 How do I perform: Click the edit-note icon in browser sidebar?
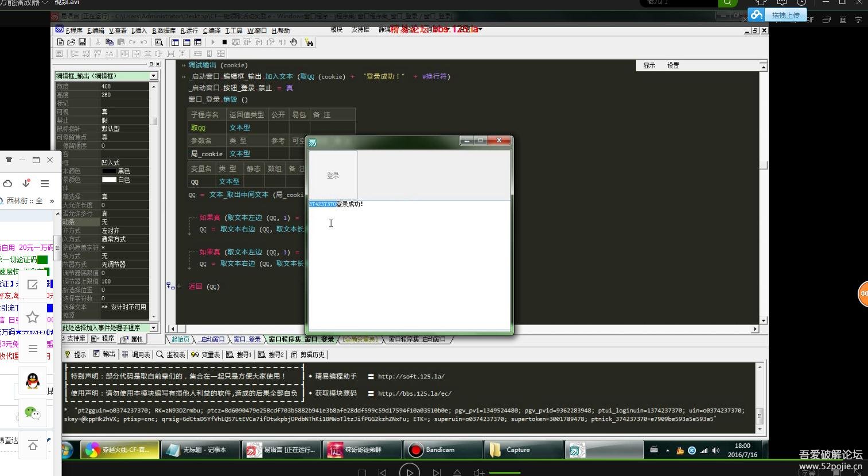point(33,285)
